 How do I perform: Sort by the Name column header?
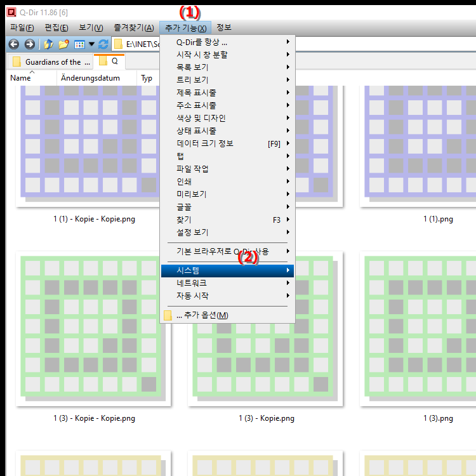32,78
